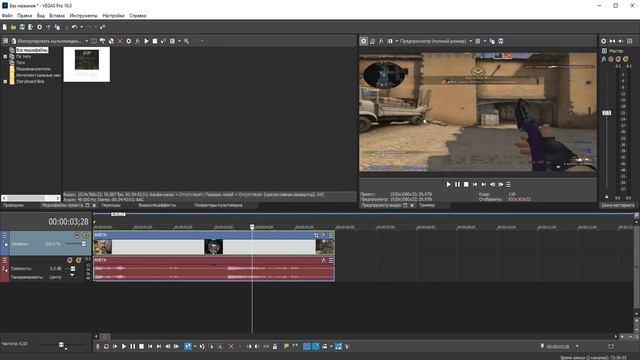Screen dimensions: 640x360
Task: Open preview transport hamburger menu
Action: [509, 184]
